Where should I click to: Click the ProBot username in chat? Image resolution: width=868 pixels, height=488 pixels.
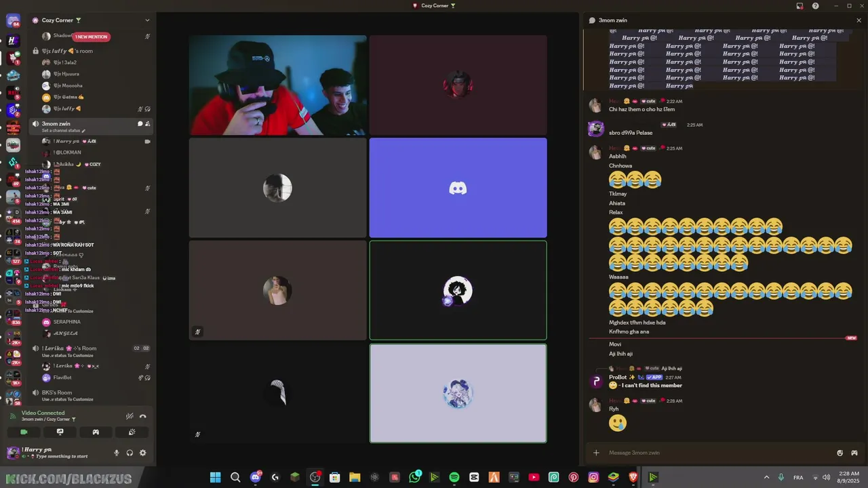click(x=618, y=377)
